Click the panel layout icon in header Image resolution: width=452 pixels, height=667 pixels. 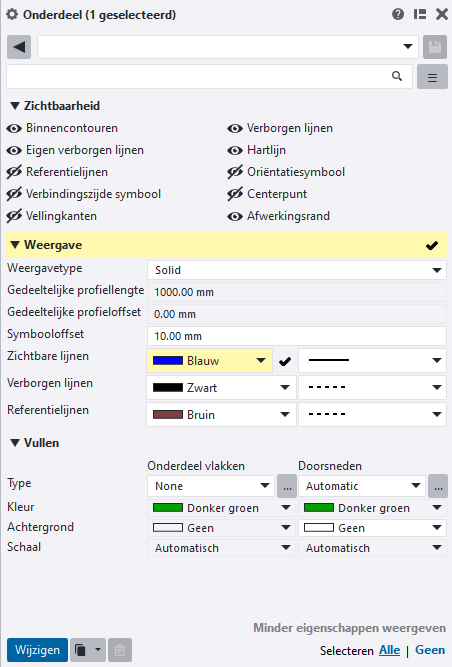pyautogui.click(x=420, y=14)
